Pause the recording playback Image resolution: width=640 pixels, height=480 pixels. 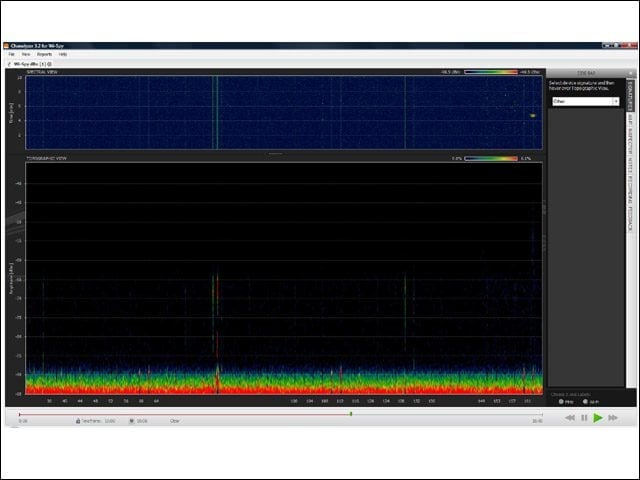[x=584, y=418]
